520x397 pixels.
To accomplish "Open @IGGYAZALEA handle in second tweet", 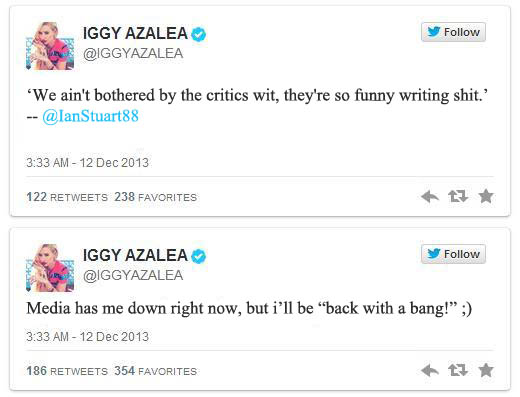I will tap(133, 275).
